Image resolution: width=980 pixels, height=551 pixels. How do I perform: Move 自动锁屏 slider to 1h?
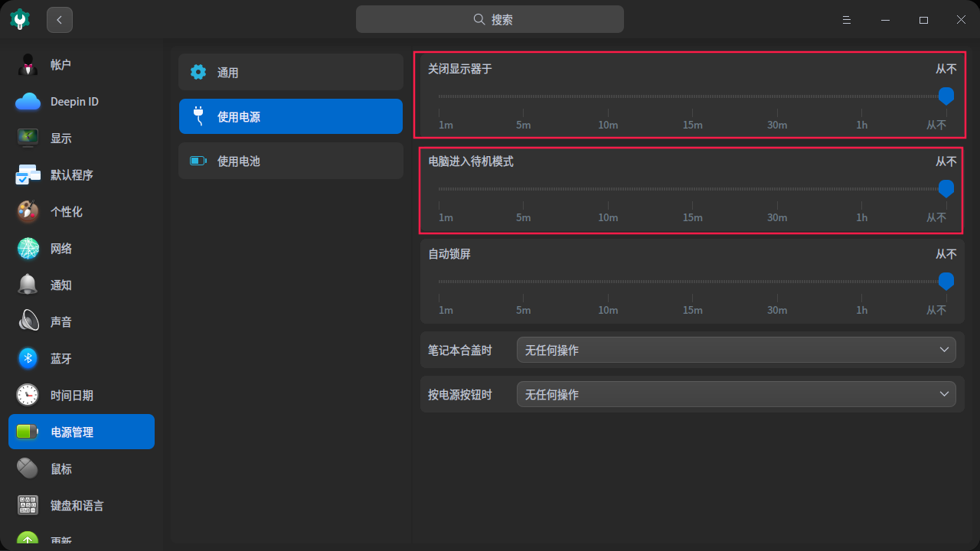[861, 281]
